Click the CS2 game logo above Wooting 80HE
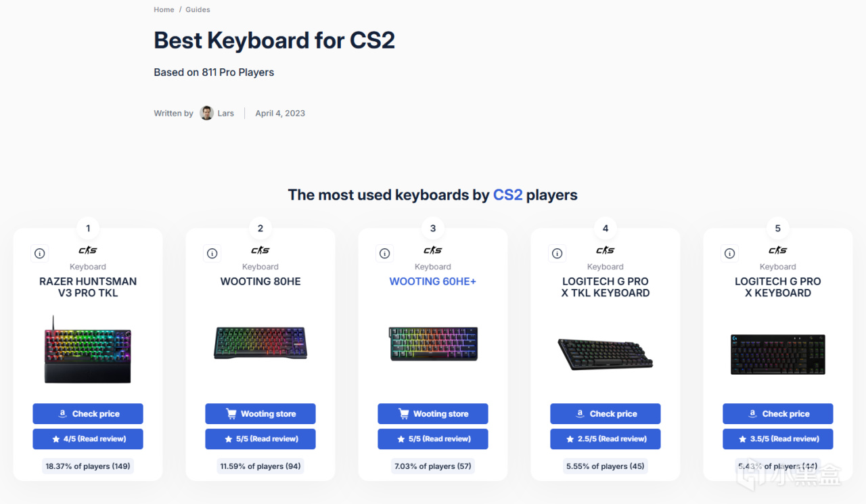The width and height of the screenshot is (866, 504). (x=260, y=250)
